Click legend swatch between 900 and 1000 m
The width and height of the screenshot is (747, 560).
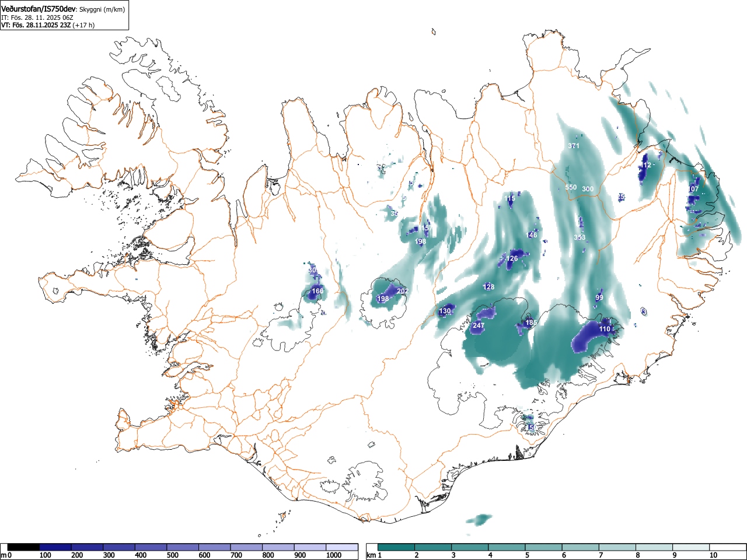(310, 547)
